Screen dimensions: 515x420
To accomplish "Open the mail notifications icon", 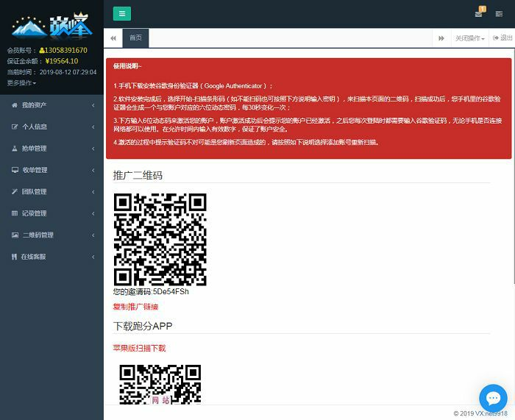I will click(x=479, y=14).
